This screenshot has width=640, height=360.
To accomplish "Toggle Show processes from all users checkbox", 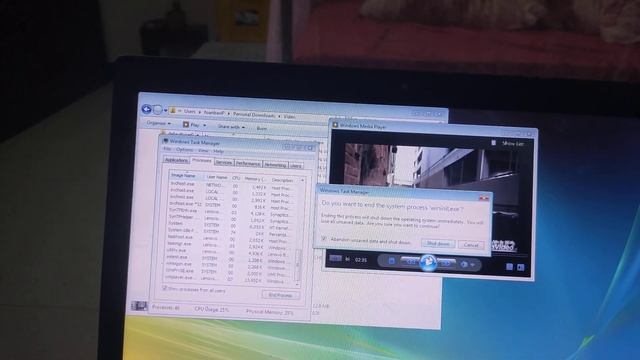I will click(165, 288).
